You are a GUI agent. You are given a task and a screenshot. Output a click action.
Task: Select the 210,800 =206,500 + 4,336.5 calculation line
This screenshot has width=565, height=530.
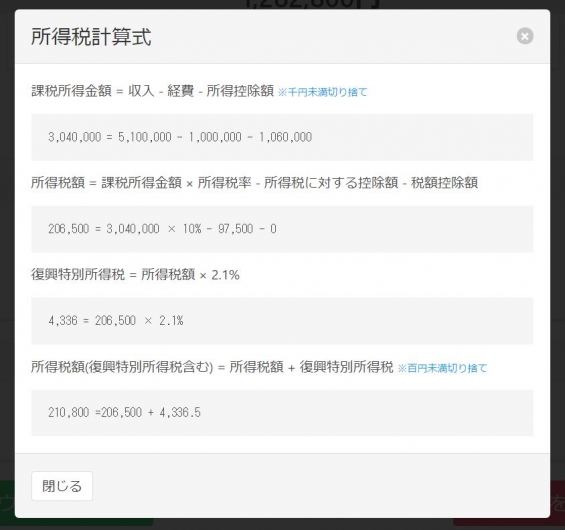[x=282, y=413]
